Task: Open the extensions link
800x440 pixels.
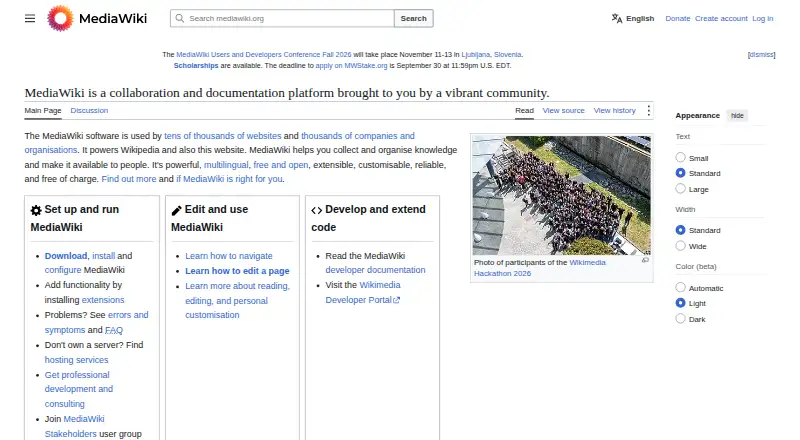Action: point(103,300)
